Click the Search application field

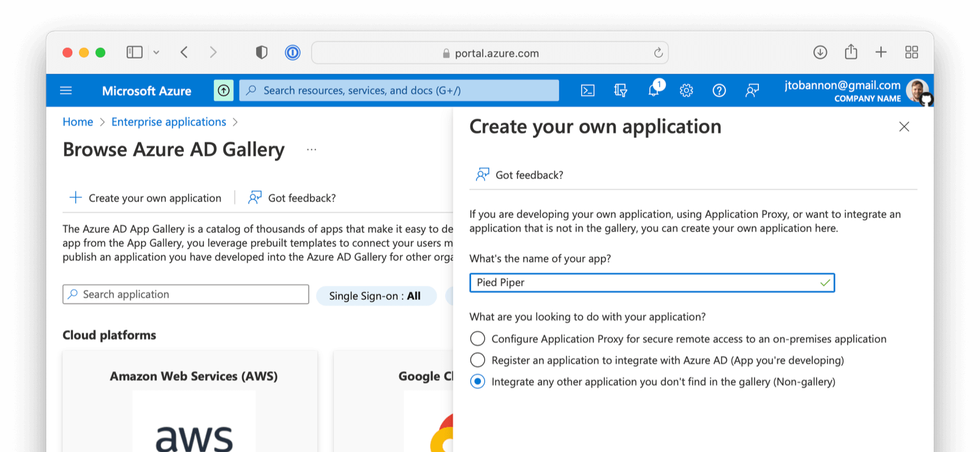[186, 294]
